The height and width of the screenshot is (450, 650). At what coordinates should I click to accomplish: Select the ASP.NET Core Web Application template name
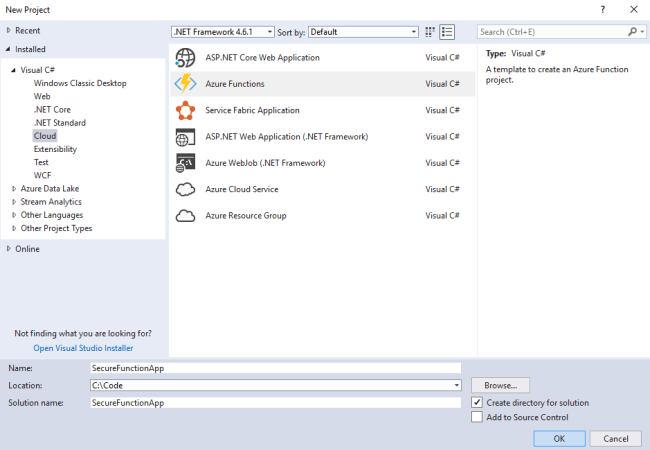point(262,58)
